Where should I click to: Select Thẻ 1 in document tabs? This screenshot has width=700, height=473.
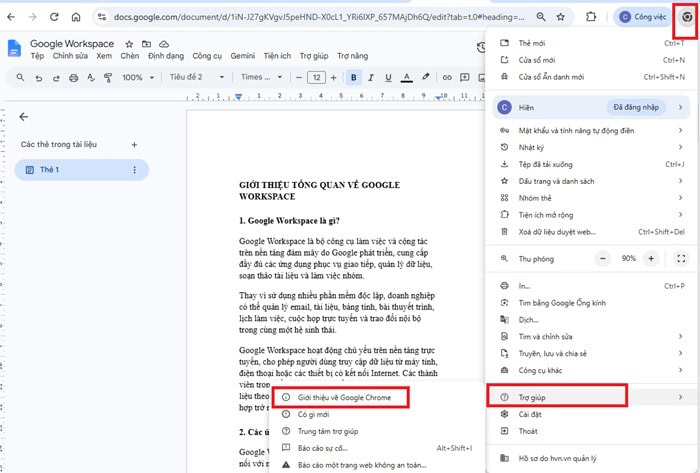pyautogui.click(x=82, y=170)
